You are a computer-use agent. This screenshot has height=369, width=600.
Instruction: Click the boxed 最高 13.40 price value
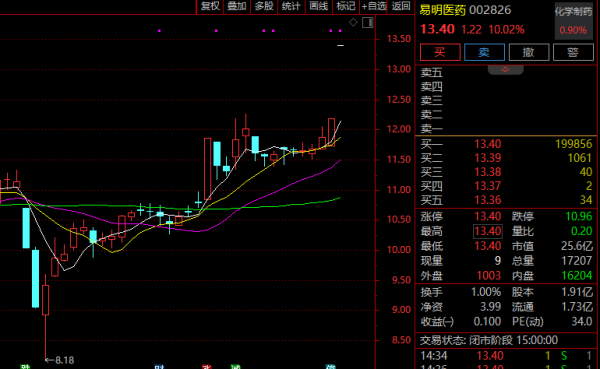(488, 231)
